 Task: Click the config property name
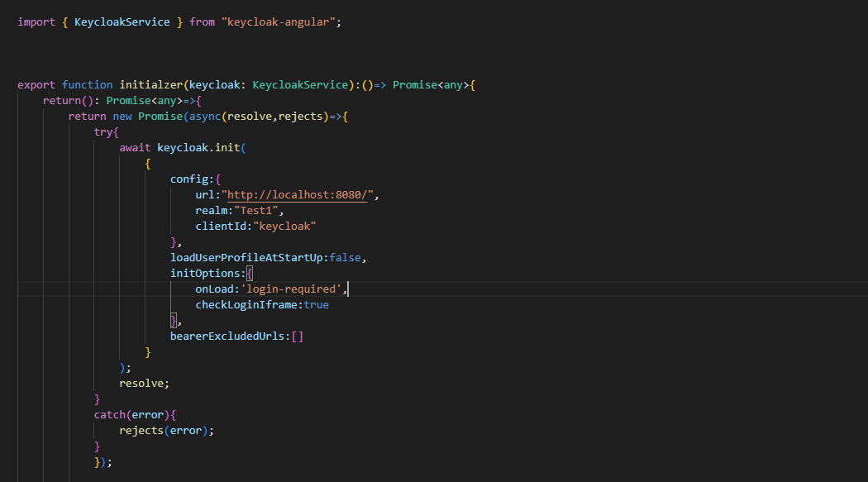coord(188,179)
